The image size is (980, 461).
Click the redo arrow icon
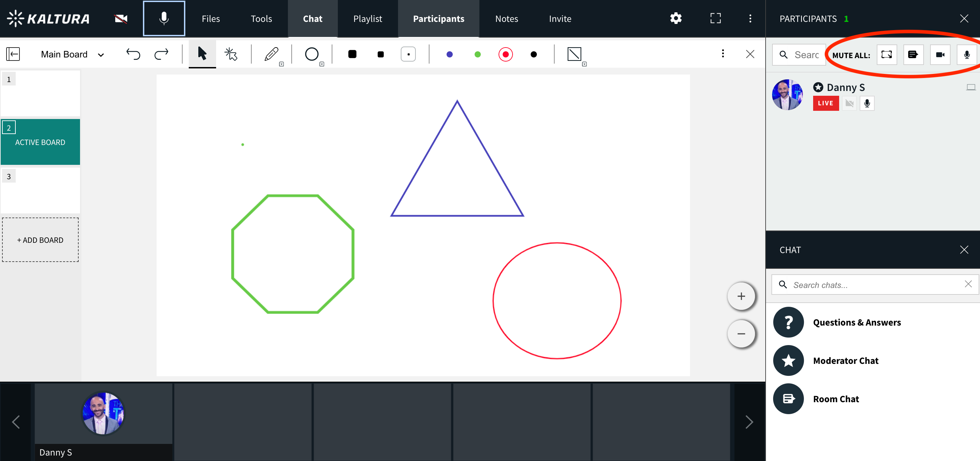tap(161, 54)
